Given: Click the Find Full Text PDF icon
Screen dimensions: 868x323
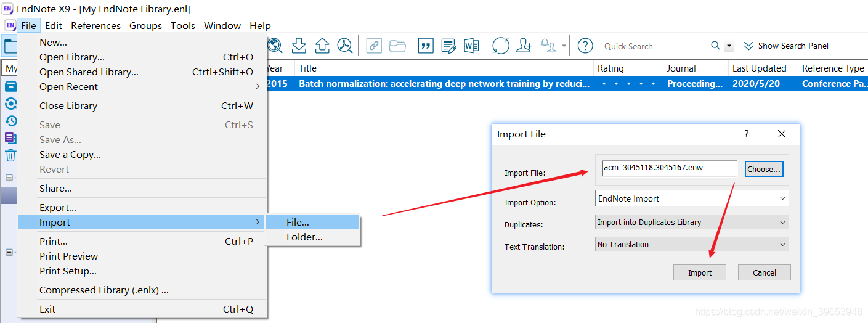Looking at the screenshot, I should pos(345,46).
